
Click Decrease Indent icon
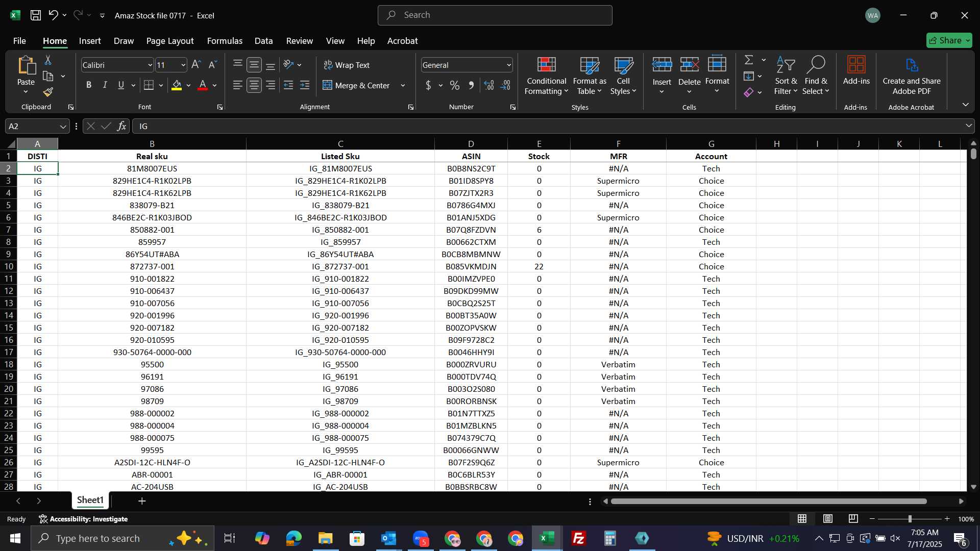[x=288, y=85]
